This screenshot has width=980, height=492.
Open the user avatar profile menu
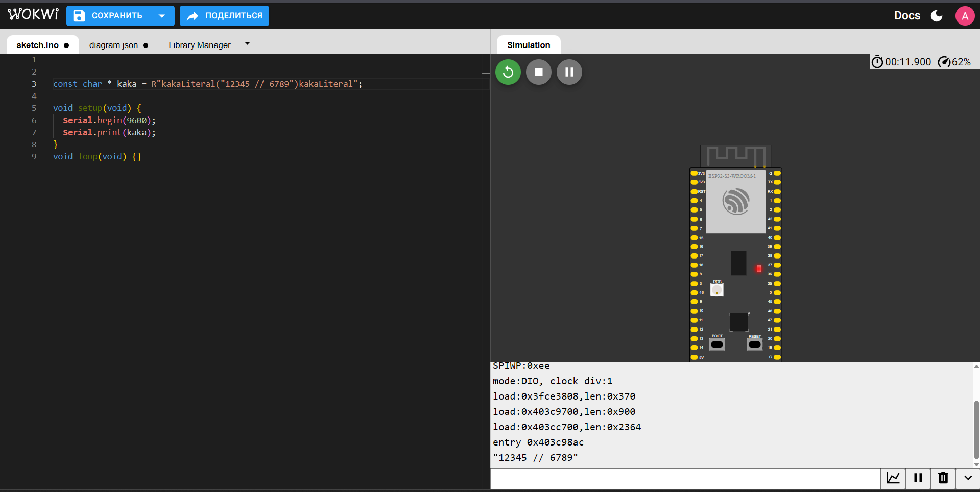click(x=965, y=16)
